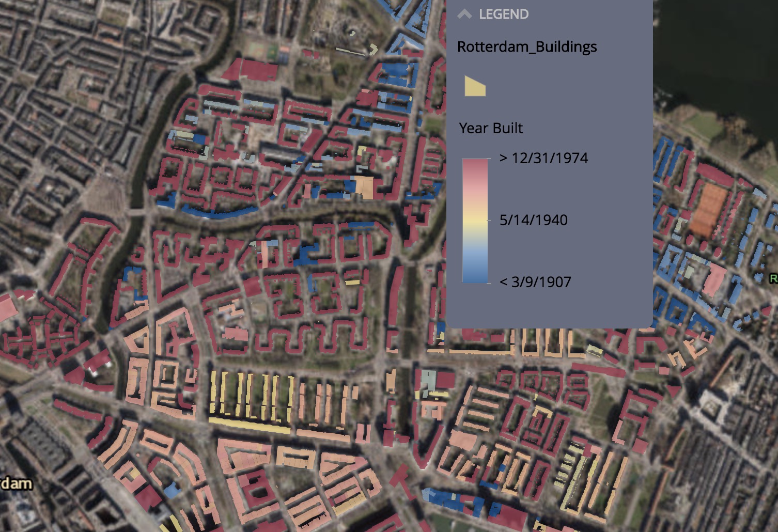The width and height of the screenshot is (778, 532).
Task: Click the '5/14/1940' legend label
Action: pyautogui.click(x=534, y=220)
